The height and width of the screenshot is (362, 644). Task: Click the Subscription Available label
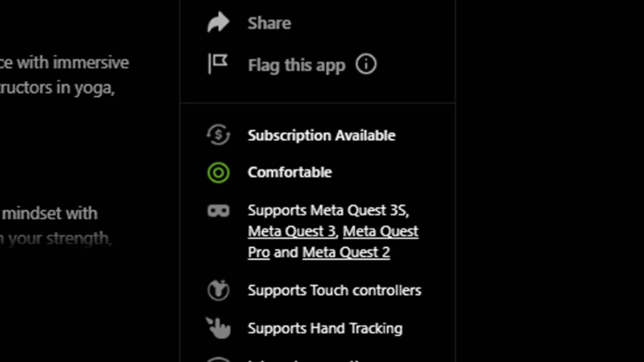pyautogui.click(x=321, y=136)
